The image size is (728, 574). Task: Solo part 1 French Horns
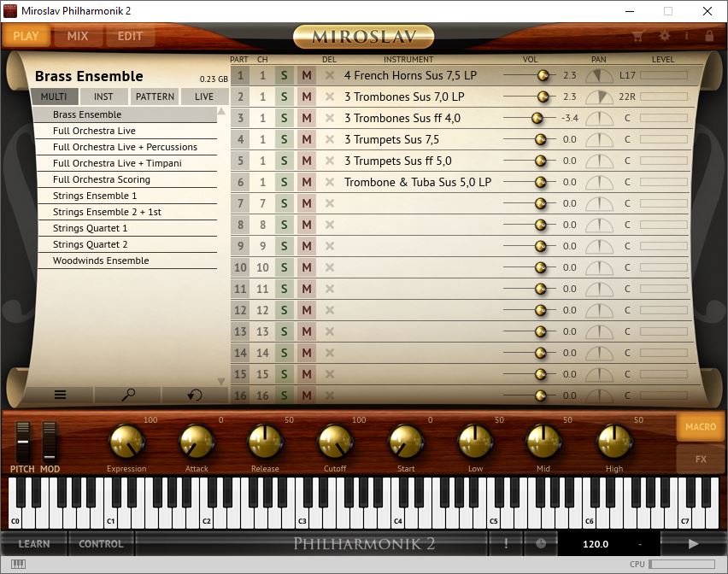pos(285,75)
